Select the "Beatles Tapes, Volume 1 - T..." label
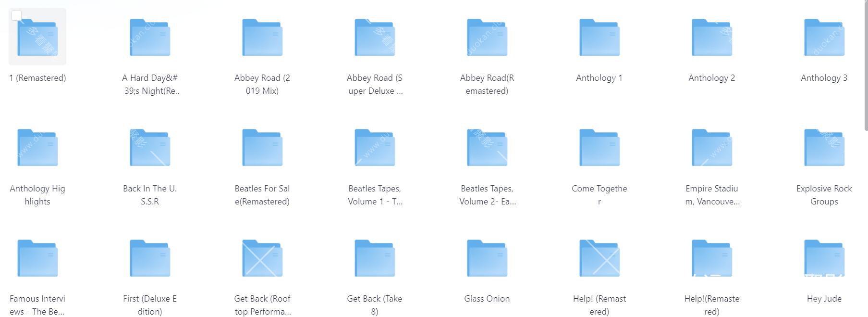This screenshot has height=317, width=868. click(375, 195)
